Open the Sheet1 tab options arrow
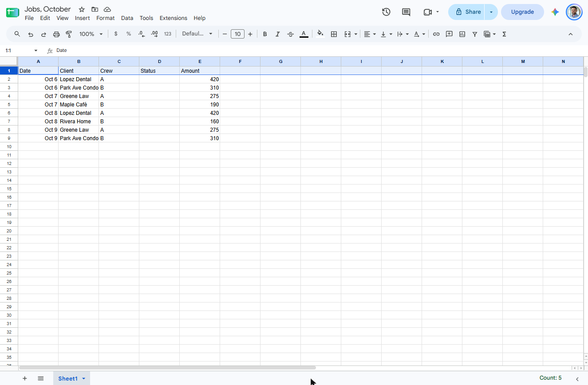The image size is (588, 385). (x=83, y=378)
